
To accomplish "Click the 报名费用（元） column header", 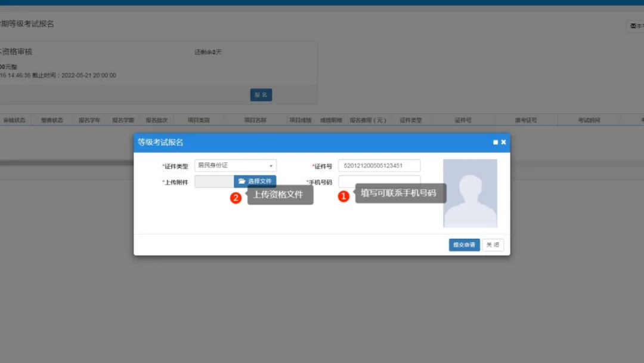I will [368, 120].
